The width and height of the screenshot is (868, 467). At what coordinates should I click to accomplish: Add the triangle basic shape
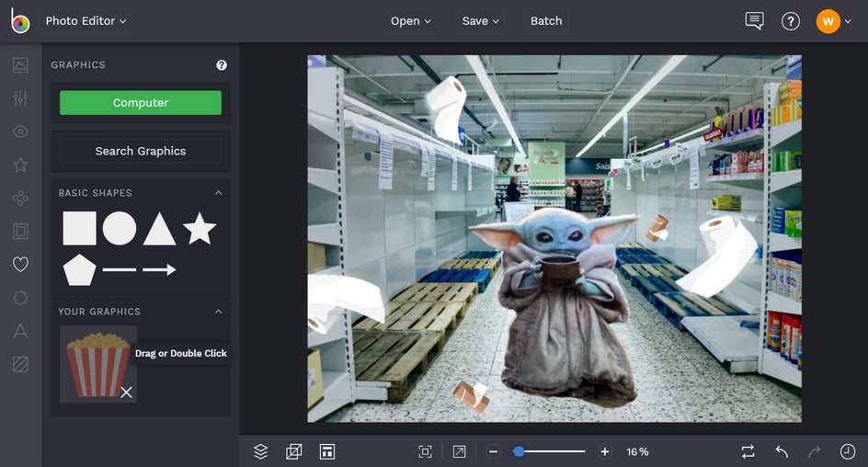pyautogui.click(x=159, y=229)
